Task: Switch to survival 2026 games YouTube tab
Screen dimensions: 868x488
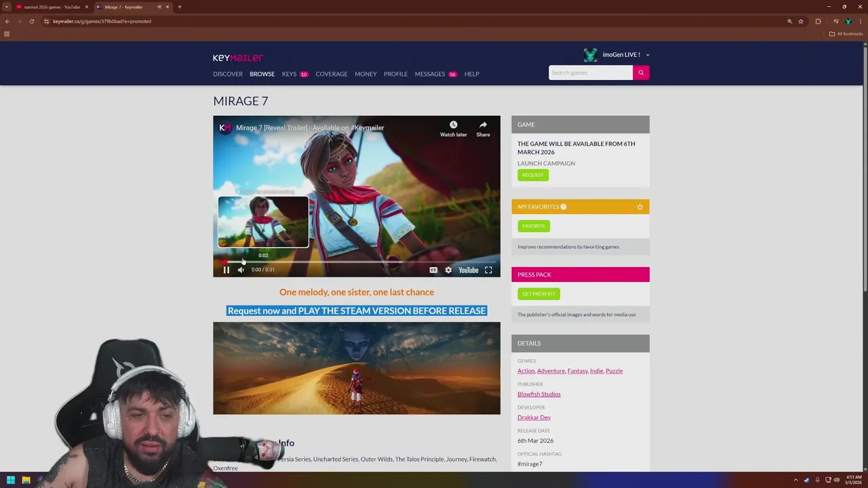Action: pyautogui.click(x=52, y=7)
